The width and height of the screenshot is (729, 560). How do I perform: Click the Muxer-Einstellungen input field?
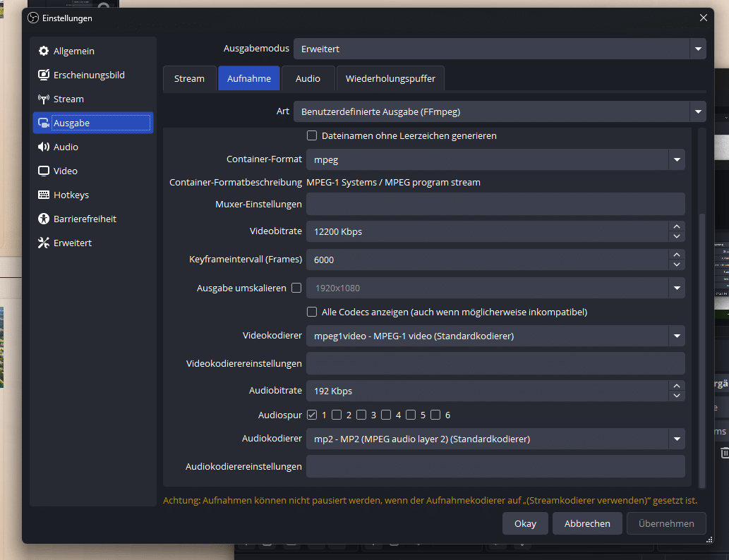click(x=495, y=205)
